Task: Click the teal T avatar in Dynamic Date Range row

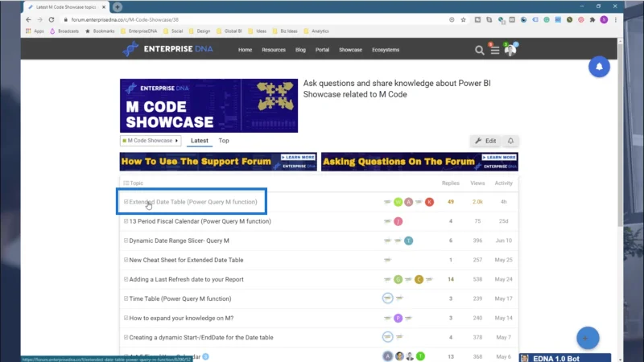Action: tap(408, 241)
